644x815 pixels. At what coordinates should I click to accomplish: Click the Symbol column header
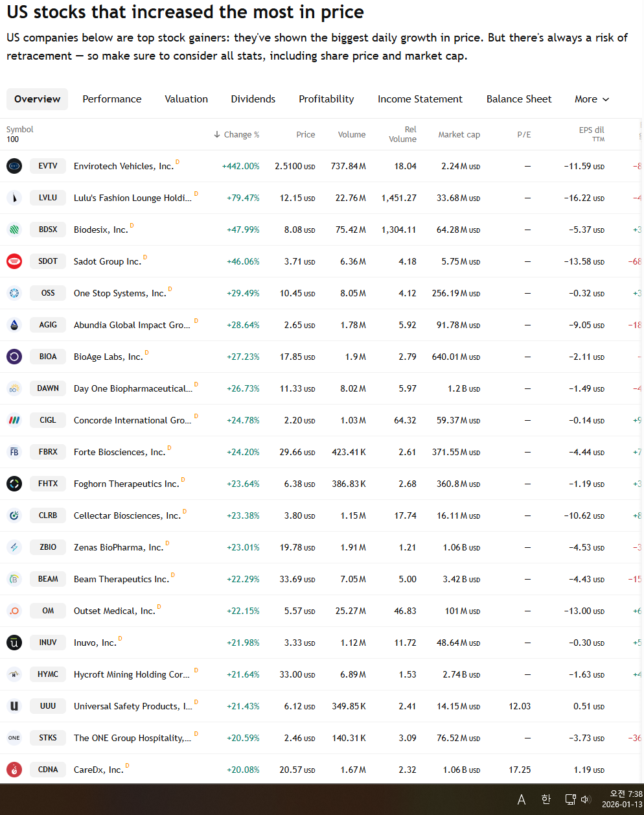point(20,130)
